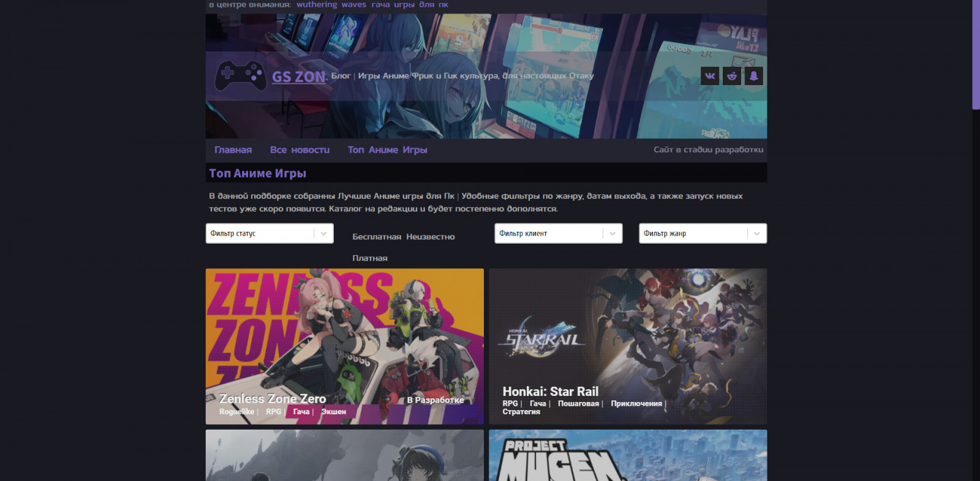Select the Приключения tag on Honkai: Star Rail

tap(636, 404)
